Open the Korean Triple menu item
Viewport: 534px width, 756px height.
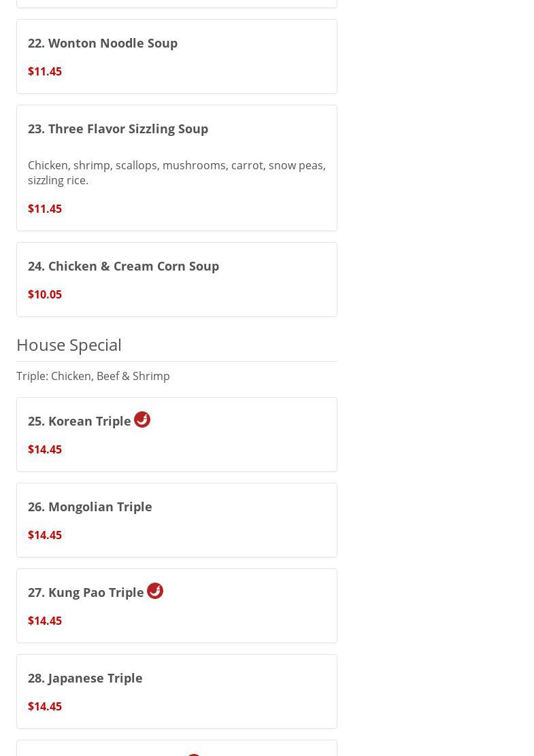(80, 421)
